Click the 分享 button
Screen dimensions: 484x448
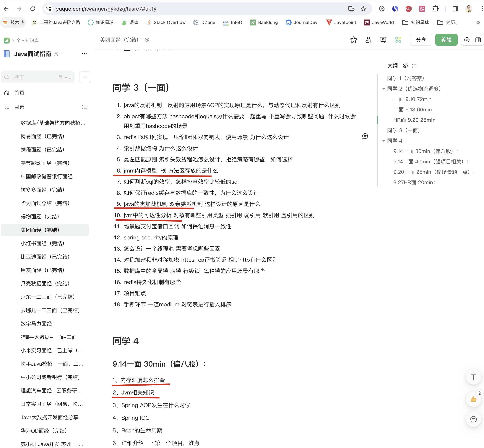(421, 40)
